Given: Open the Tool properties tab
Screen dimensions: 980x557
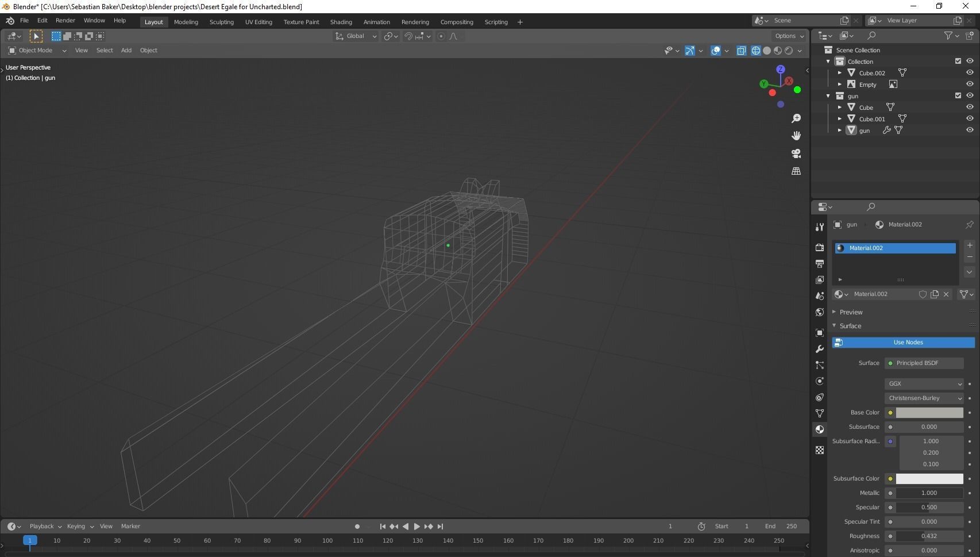Looking at the screenshot, I should point(820,227).
